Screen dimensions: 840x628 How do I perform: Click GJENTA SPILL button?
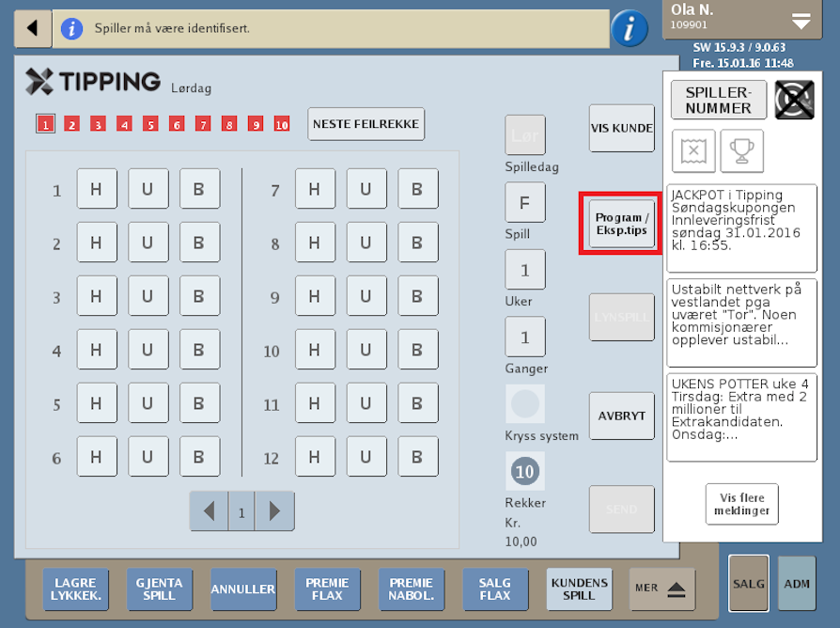click(159, 589)
